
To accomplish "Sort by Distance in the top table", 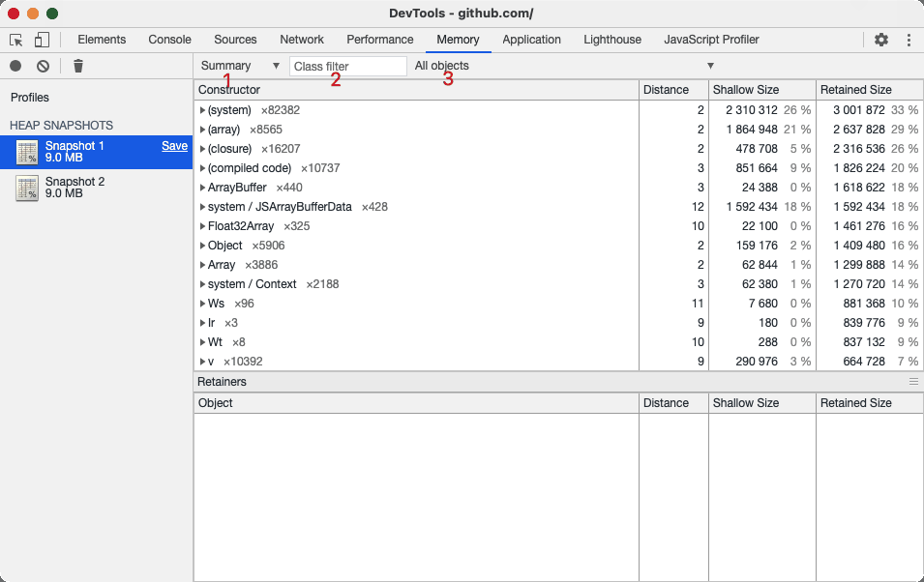I will pyautogui.click(x=673, y=90).
